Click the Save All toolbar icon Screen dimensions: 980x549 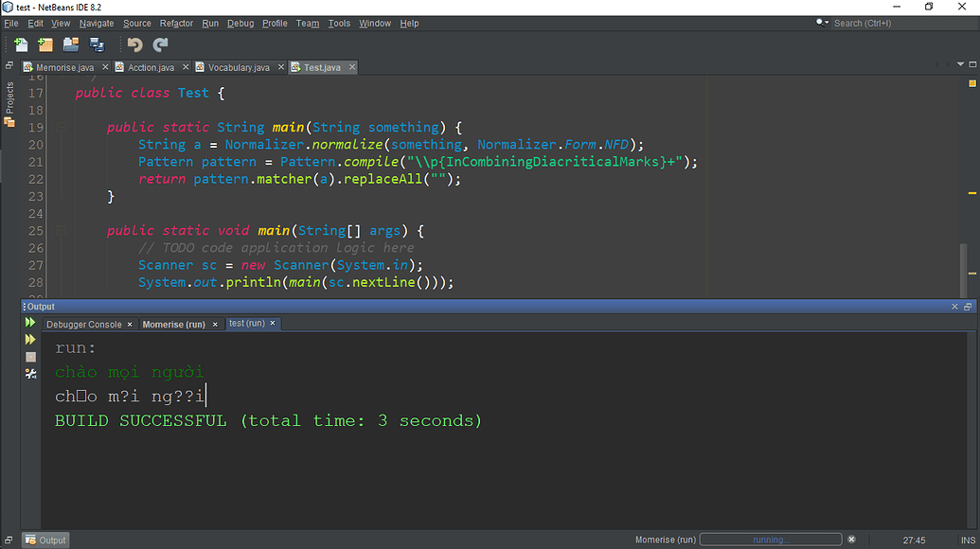(x=97, y=44)
